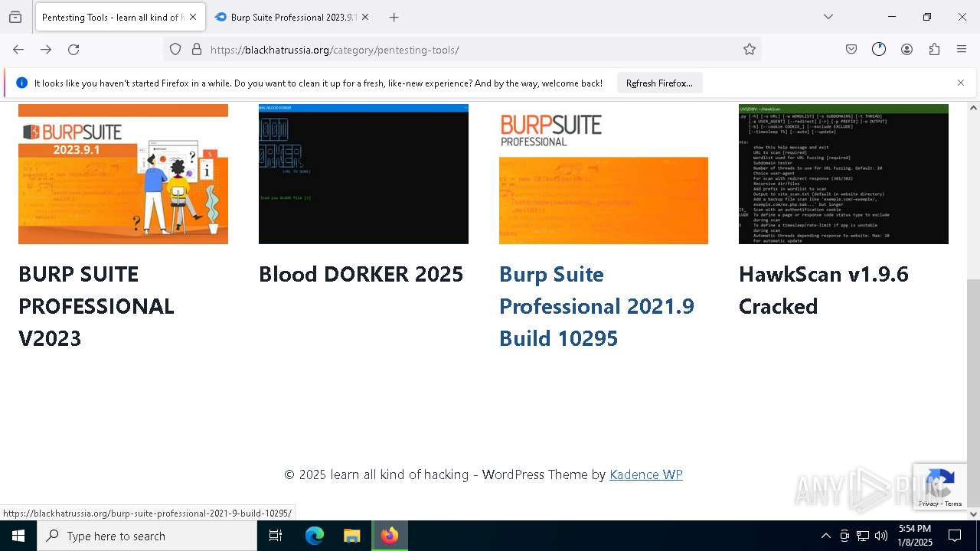View site security padlock information

(197, 50)
